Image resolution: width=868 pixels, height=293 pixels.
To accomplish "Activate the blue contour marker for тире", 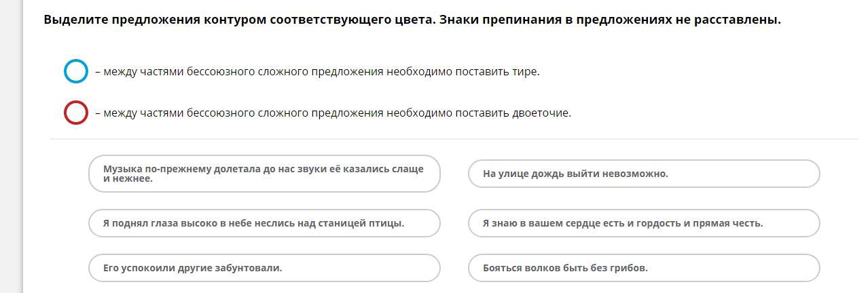I will coord(76,71).
